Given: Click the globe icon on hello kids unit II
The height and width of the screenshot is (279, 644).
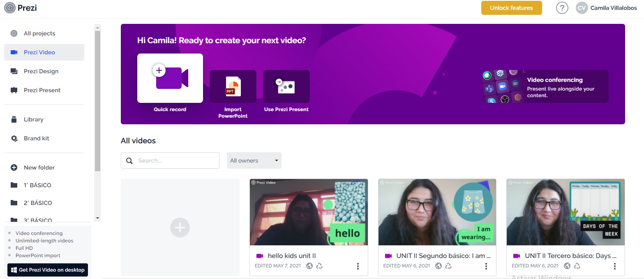Looking at the screenshot, I should (x=309, y=266).
